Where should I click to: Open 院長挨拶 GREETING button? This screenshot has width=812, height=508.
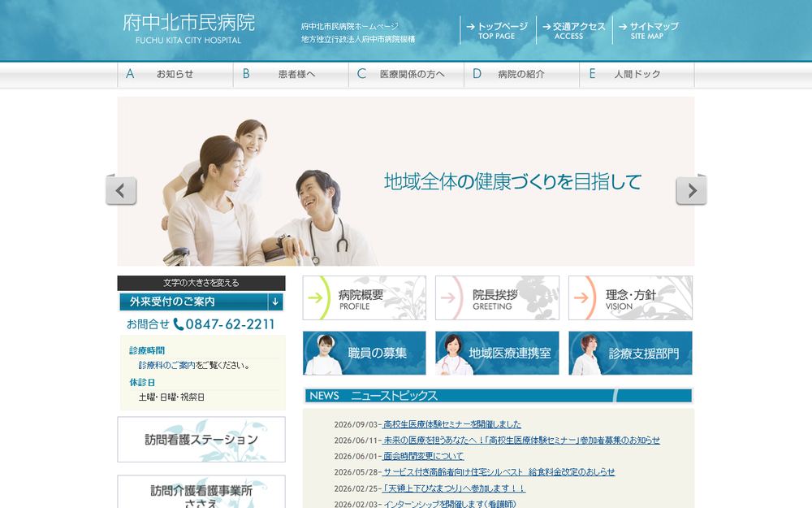(x=497, y=298)
